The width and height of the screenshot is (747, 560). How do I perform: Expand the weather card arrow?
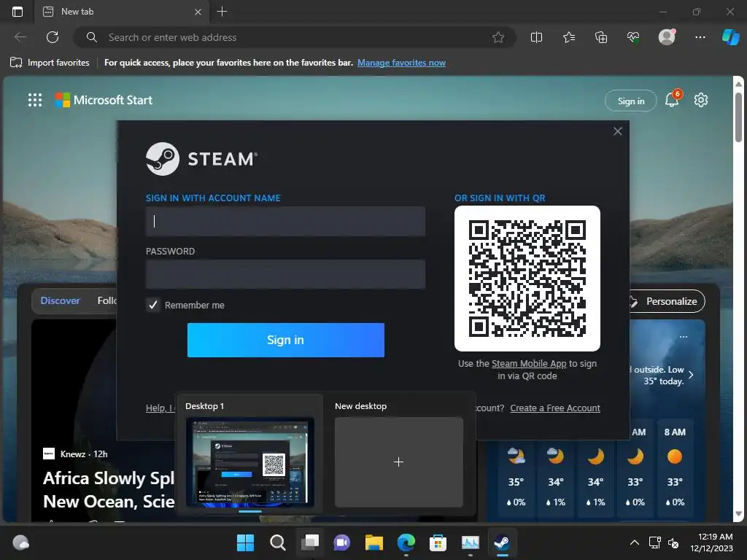tap(691, 375)
